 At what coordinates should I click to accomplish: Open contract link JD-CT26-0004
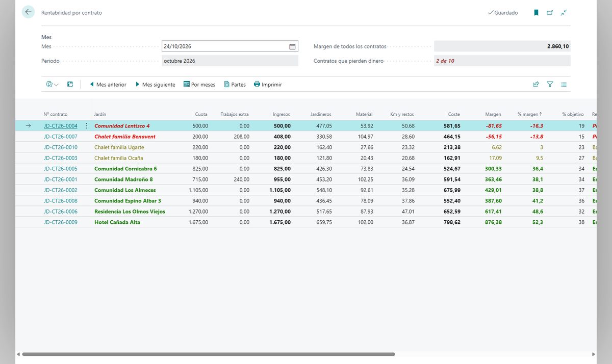61,126
